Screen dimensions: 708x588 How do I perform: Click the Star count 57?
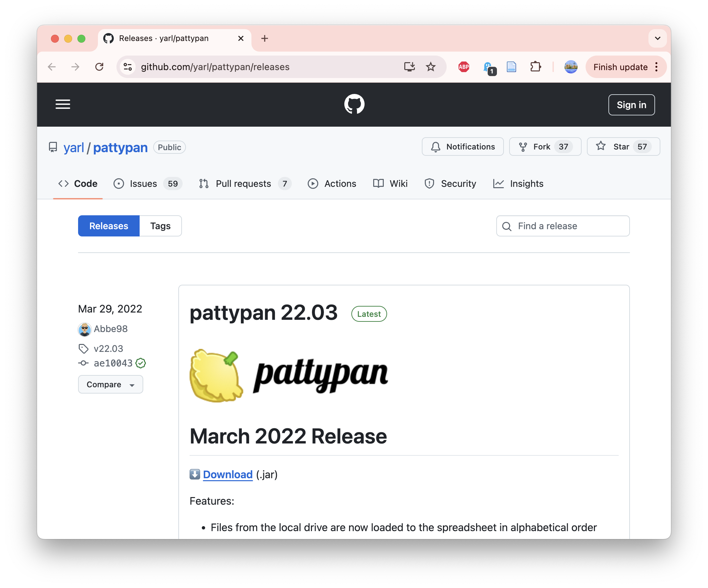tap(642, 147)
